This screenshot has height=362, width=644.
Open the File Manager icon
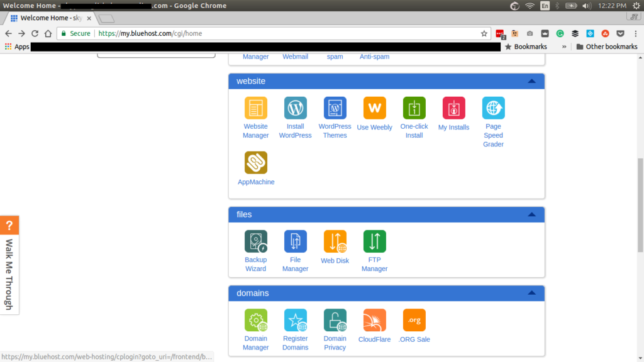(x=296, y=241)
